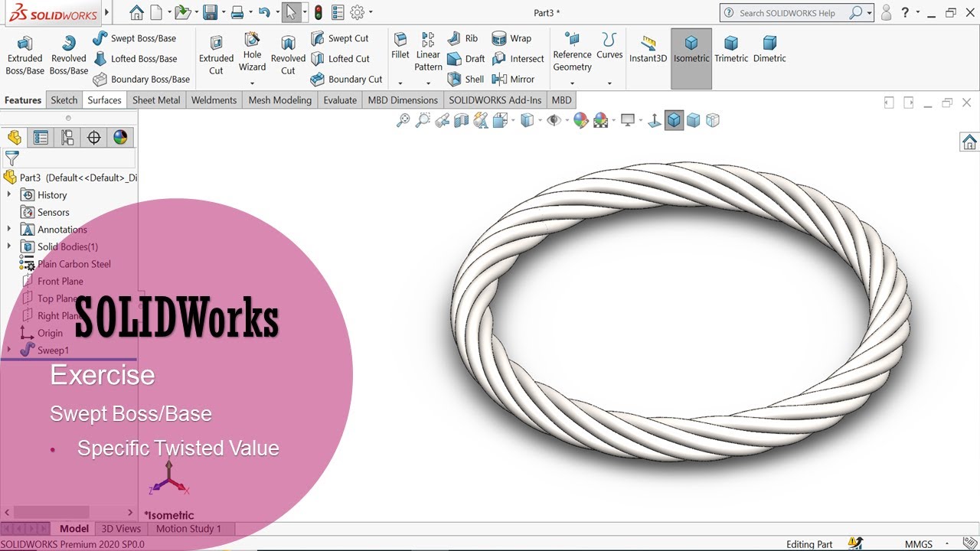
Task: Select Plain Carbon Steel material
Action: tap(73, 264)
